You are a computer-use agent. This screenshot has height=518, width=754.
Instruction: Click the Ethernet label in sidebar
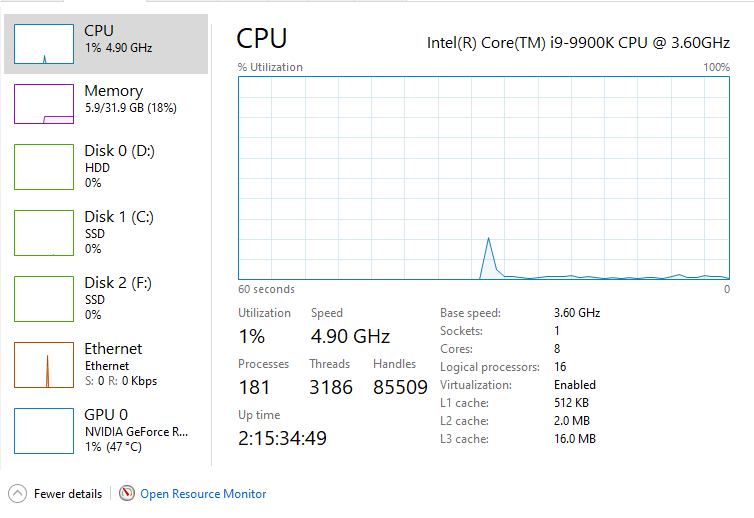(113, 349)
